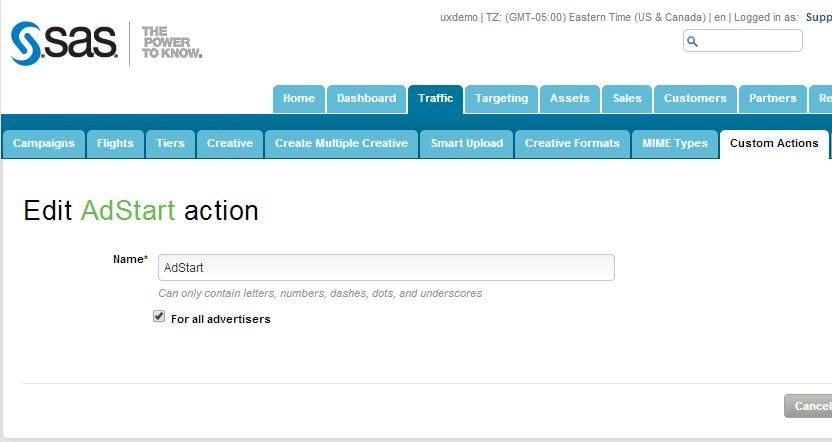Select the Tiers sub-tab
Viewport: 832px width, 442px height.
point(170,144)
